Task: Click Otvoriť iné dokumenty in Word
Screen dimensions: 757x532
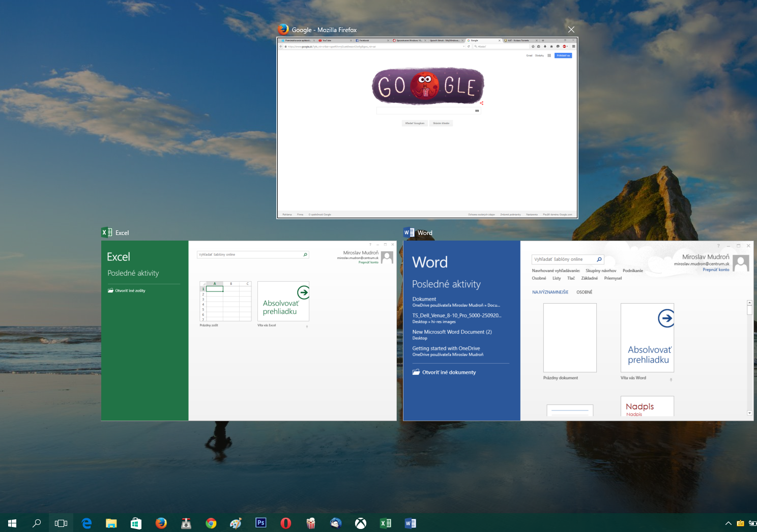Action: pos(444,372)
